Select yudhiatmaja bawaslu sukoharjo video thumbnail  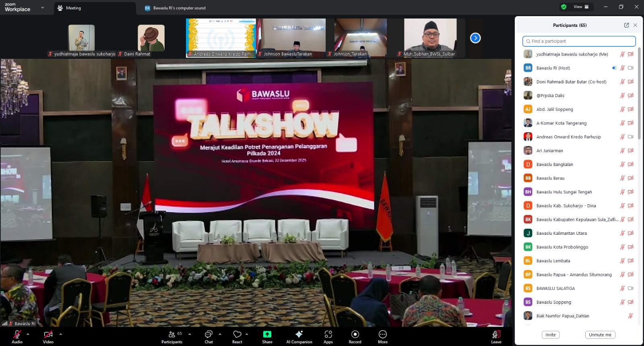point(82,38)
